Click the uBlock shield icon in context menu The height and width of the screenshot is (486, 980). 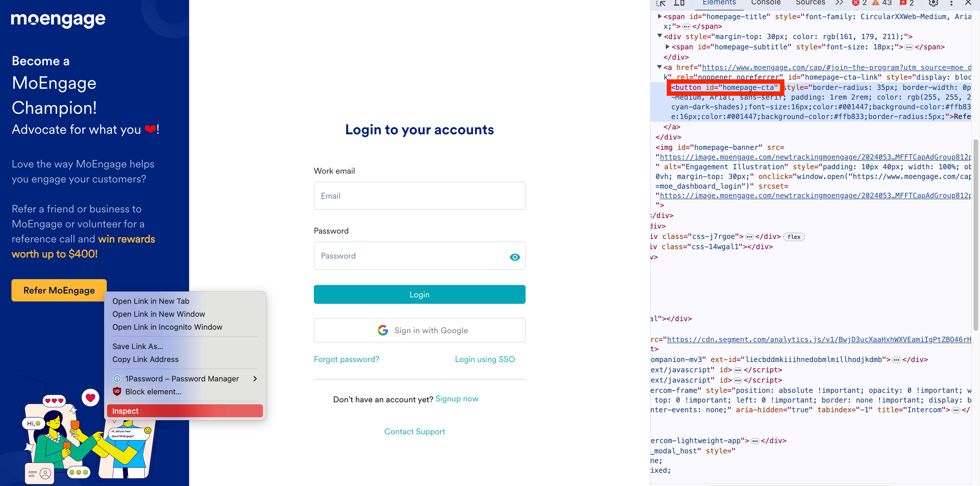[117, 391]
